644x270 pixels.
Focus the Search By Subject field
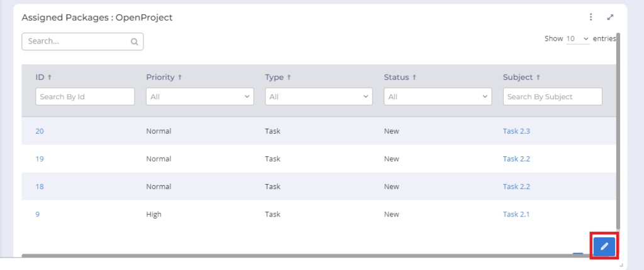(x=552, y=97)
